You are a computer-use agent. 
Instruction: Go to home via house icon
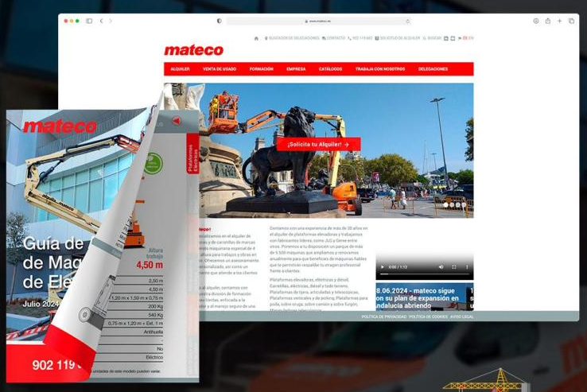(256, 38)
